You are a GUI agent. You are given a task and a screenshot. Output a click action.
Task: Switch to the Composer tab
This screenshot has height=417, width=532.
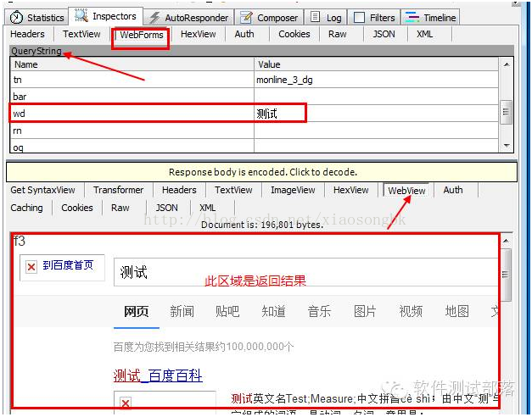269,18
